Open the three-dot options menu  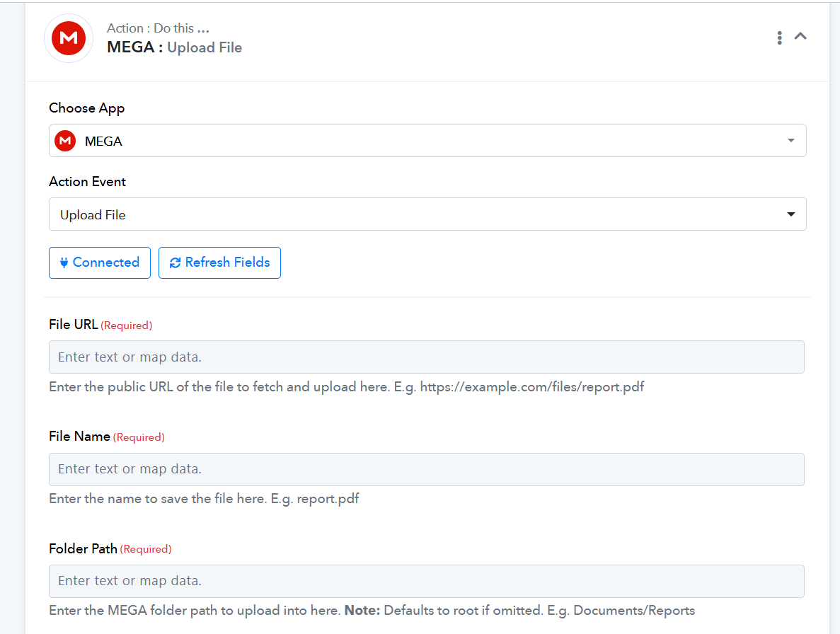click(779, 38)
